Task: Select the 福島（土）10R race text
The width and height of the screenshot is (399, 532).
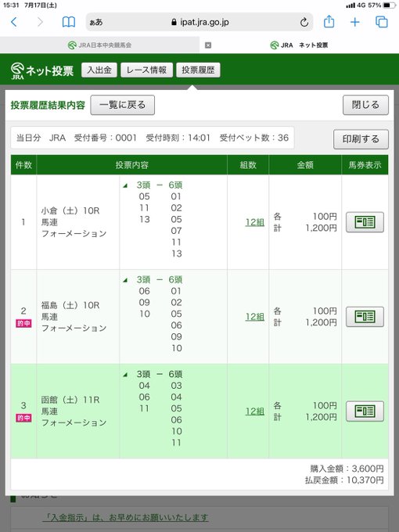Action: point(70,305)
